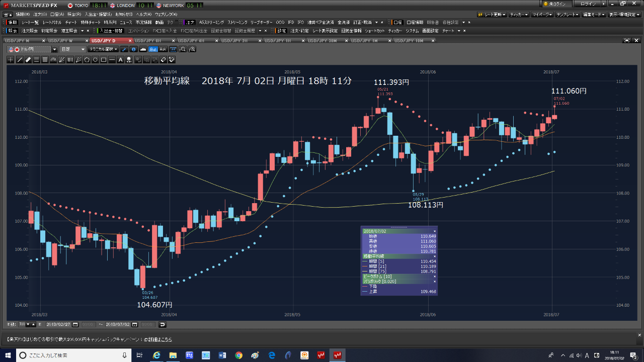Toggle the Ask price display

tap(163, 49)
